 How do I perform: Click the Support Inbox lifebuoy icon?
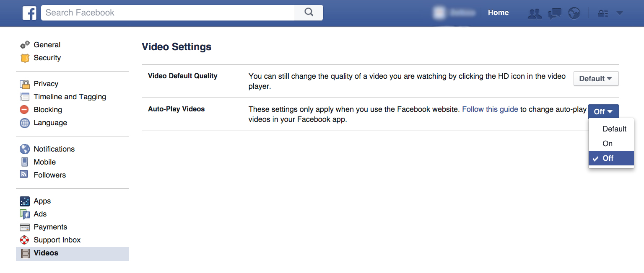pyautogui.click(x=25, y=240)
